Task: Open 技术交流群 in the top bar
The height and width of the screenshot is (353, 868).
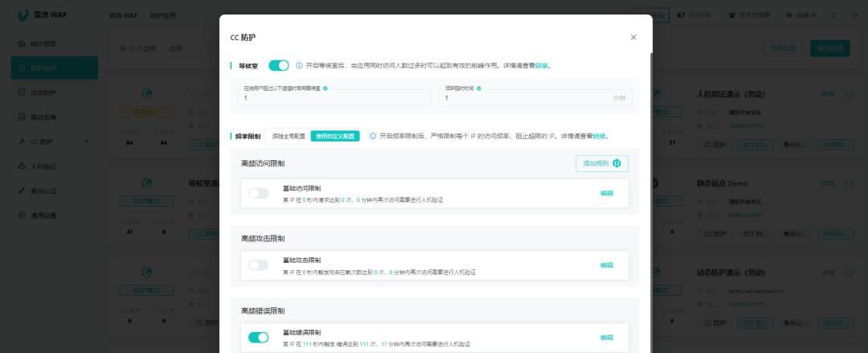Action: [x=750, y=15]
